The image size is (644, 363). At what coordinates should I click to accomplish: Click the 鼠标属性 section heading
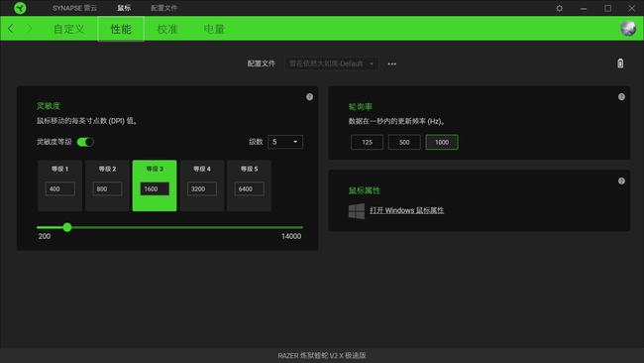coord(365,190)
